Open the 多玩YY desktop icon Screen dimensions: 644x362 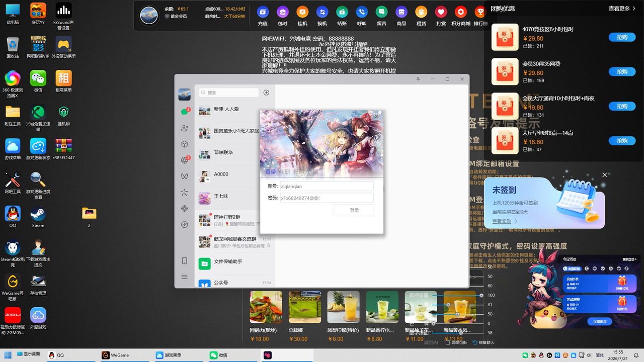pyautogui.click(x=38, y=14)
